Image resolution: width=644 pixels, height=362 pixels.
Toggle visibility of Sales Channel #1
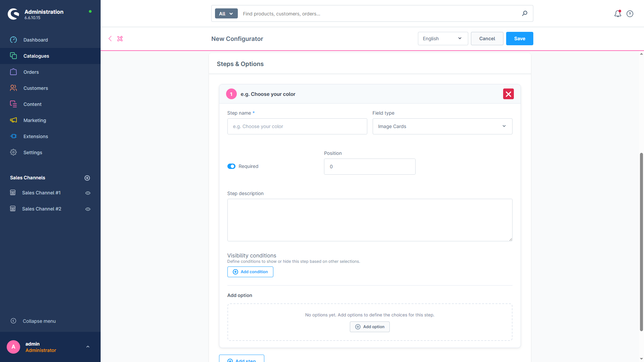88,193
